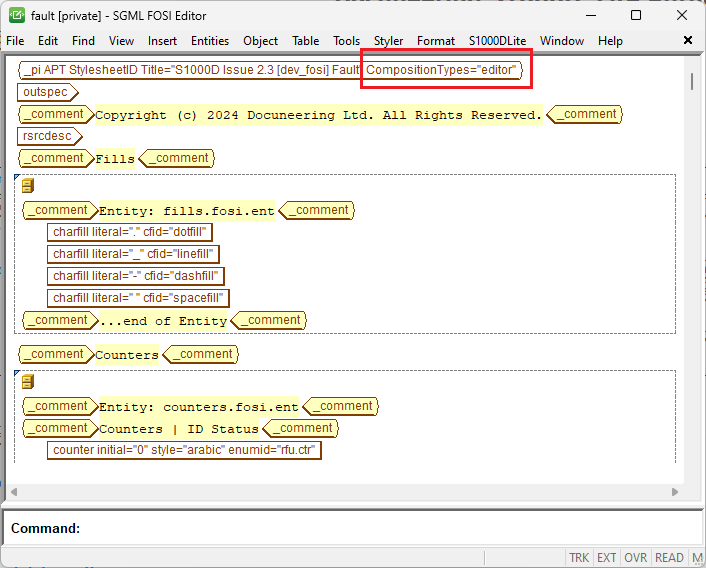The height and width of the screenshot is (568, 706).
Task: Toggle OVR overtype mode indicator
Action: (635, 558)
